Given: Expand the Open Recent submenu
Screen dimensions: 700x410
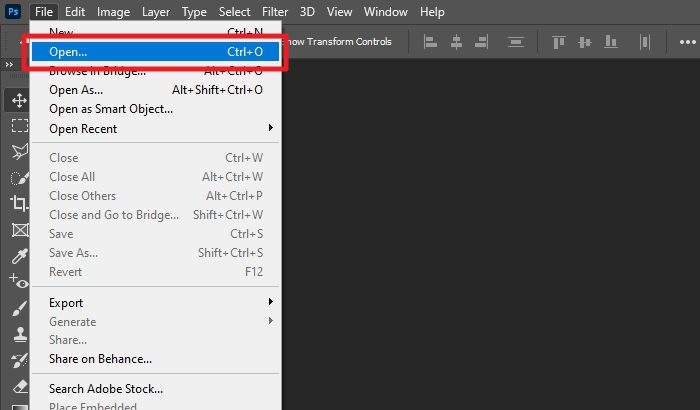Looking at the screenshot, I should click(271, 128).
